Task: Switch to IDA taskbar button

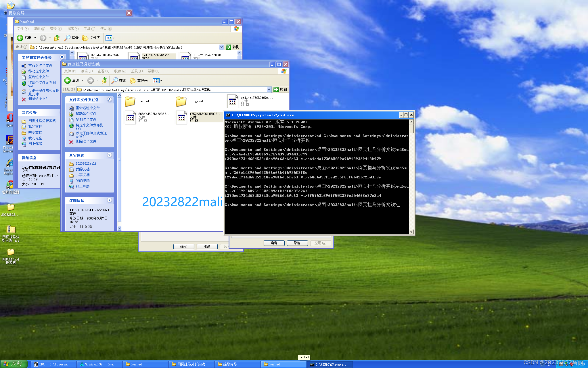Action: coord(54,364)
